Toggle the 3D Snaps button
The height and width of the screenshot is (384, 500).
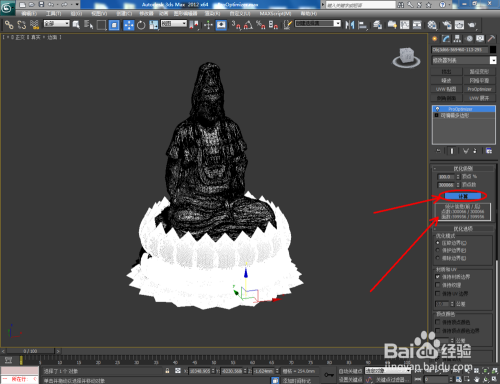(x=236, y=25)
